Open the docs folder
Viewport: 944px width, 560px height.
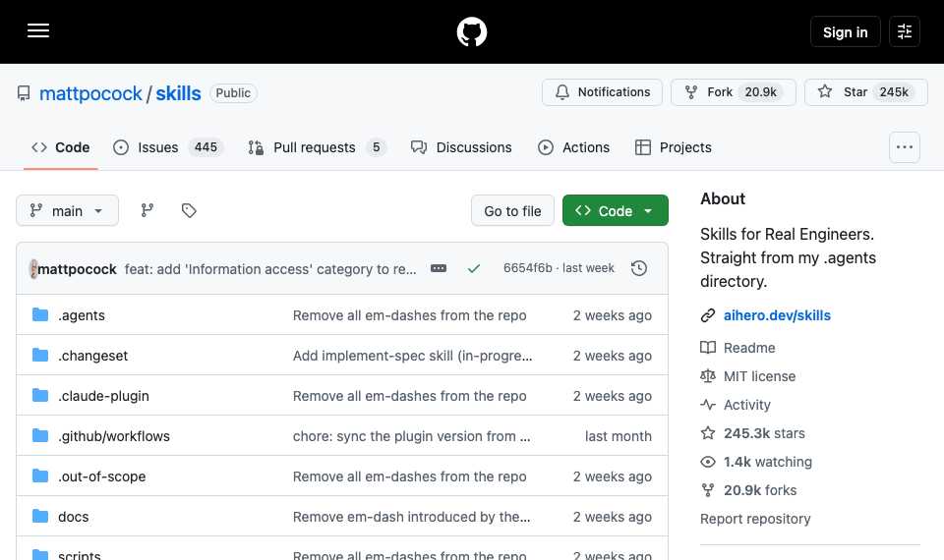tap(74, 517)
